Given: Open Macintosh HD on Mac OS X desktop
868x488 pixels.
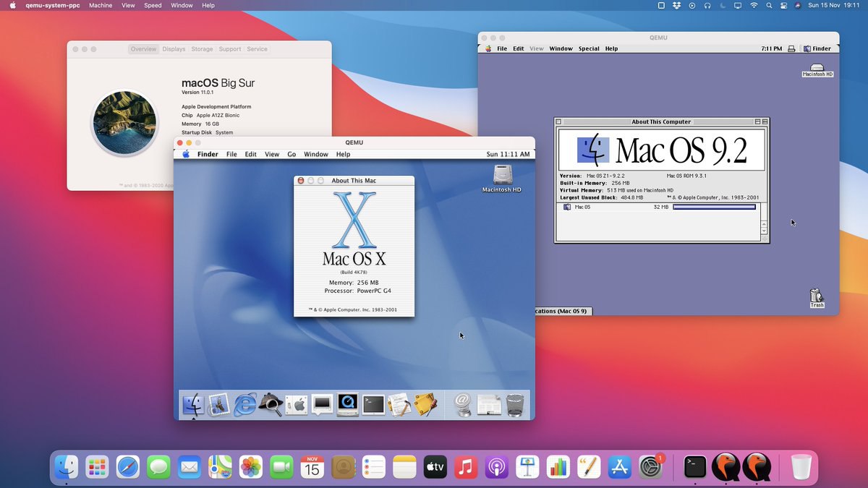Looking at the screenshot, I should pos(502,178).
